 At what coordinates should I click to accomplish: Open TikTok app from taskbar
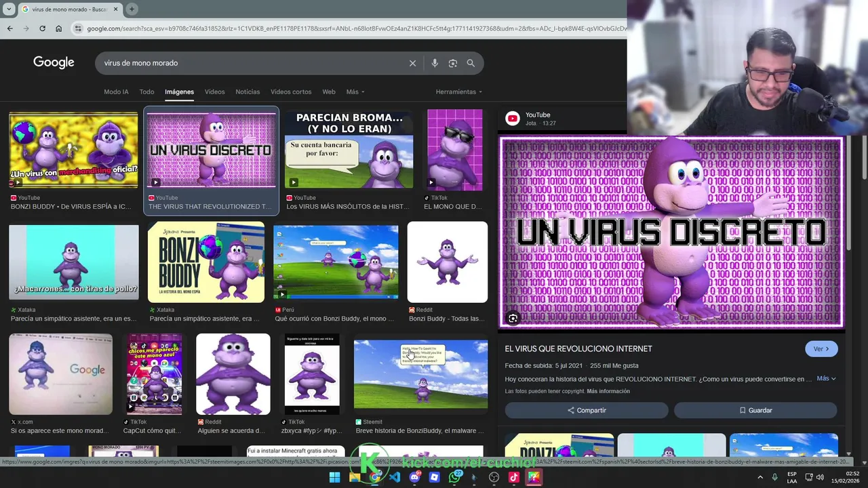pyautogui.click(x=514, y=477)
